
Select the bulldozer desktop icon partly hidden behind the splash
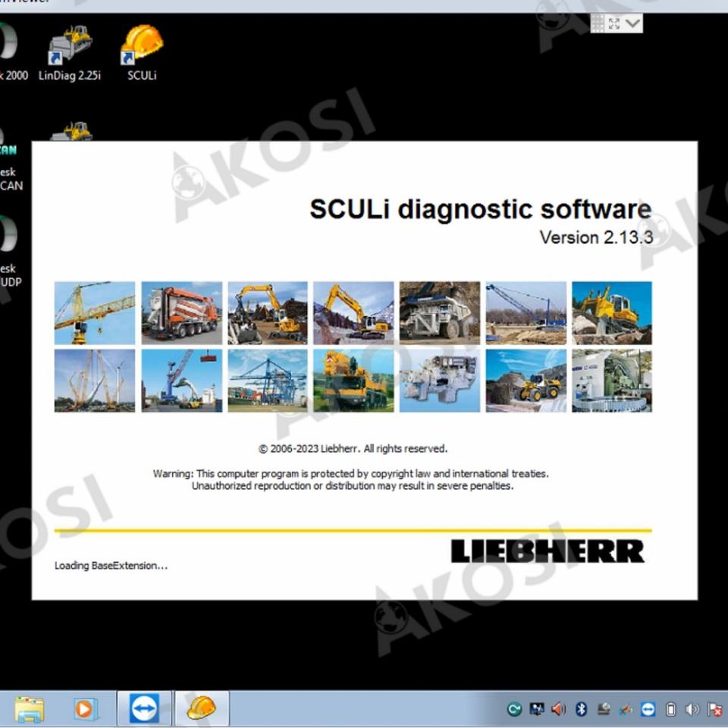point(71,131)
